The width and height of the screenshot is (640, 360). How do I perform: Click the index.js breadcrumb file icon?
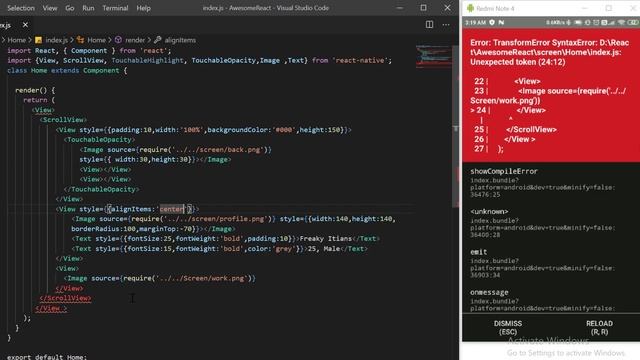pos(38,40)
